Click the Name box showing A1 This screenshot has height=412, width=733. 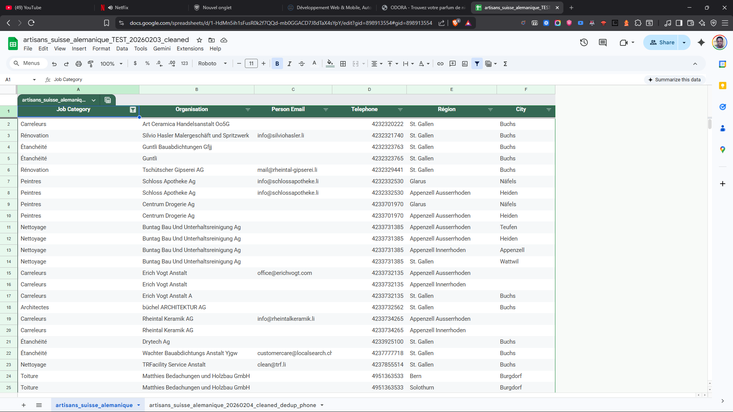point(18,79)
